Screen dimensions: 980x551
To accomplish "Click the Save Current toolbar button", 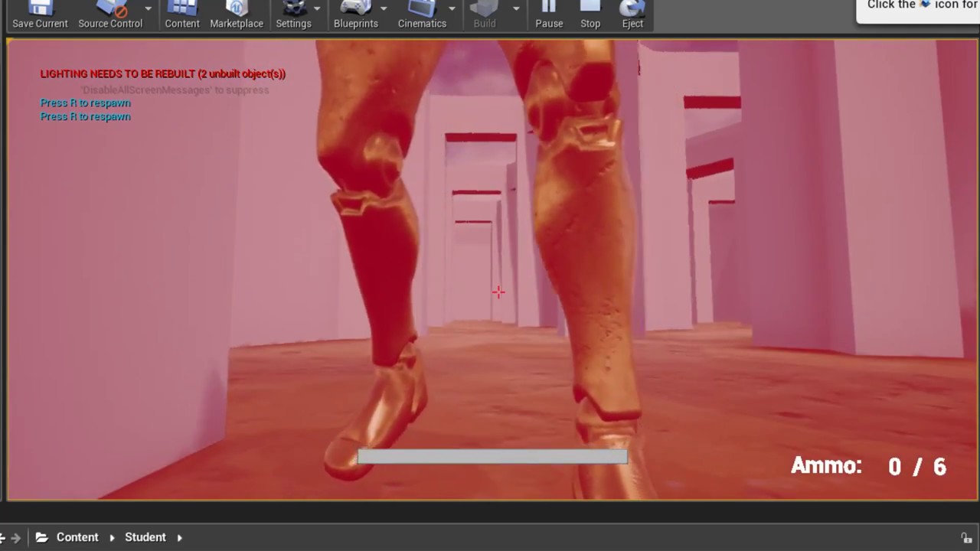I will (40, 15).
